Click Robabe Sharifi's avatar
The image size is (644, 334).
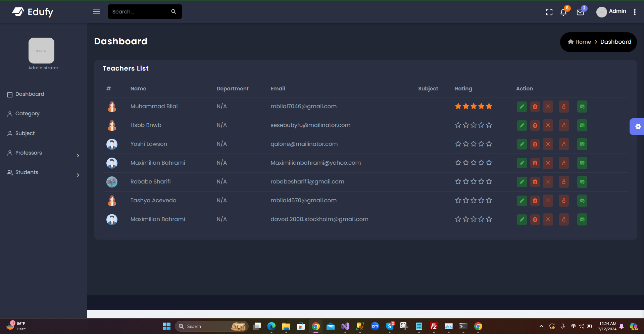pyautogui.click(x=112, y=182)
